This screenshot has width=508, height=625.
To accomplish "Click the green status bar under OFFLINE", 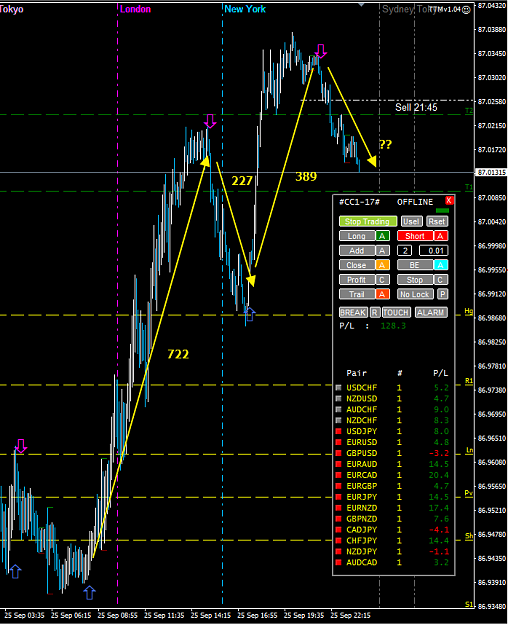I will coord(442,210).
